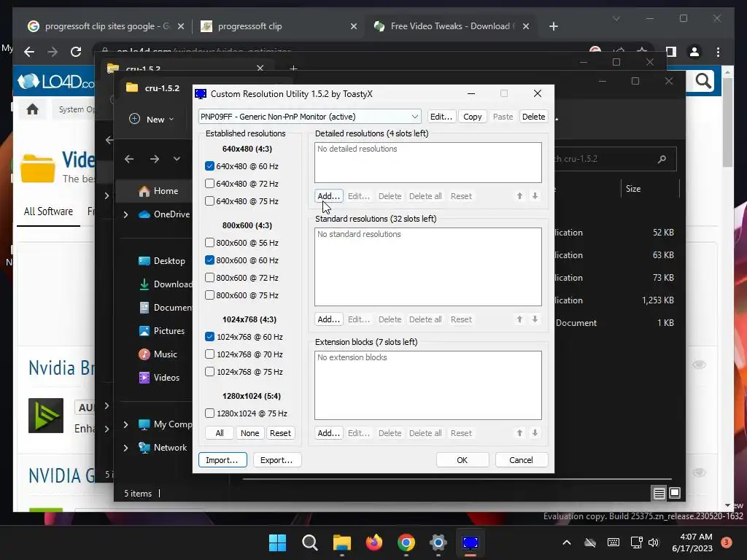Viewport: 747px width, 560px height.
Task: Click the LO4D search magnifier icon
Action: [x=703, y=82]
